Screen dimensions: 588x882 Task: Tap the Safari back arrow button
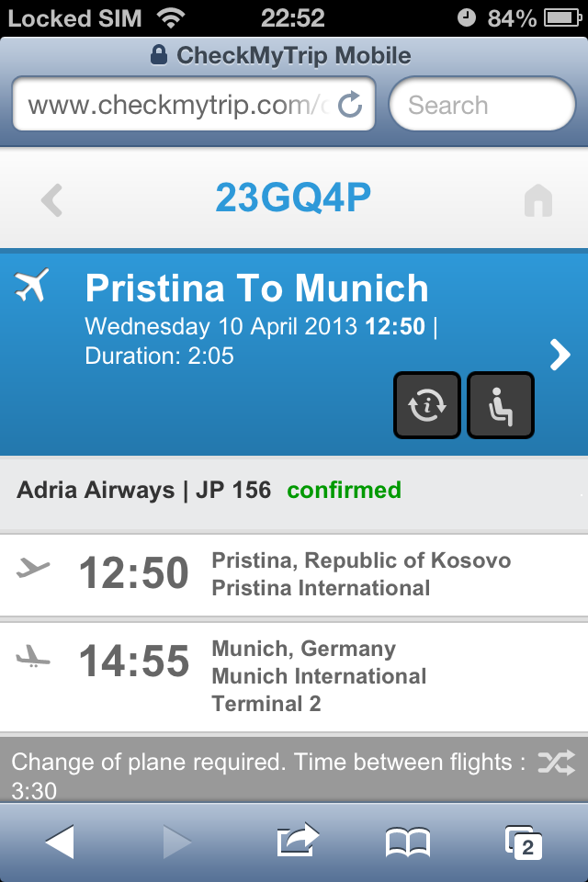coord(61,842)
